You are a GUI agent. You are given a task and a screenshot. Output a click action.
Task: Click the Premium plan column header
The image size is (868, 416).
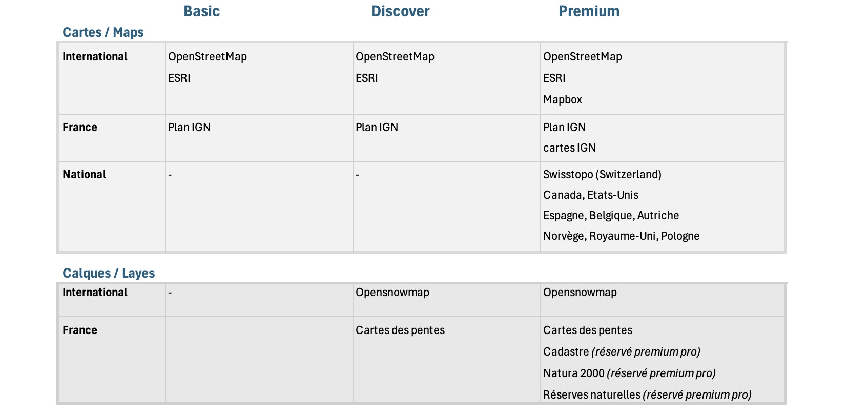[x=588, y=11]
